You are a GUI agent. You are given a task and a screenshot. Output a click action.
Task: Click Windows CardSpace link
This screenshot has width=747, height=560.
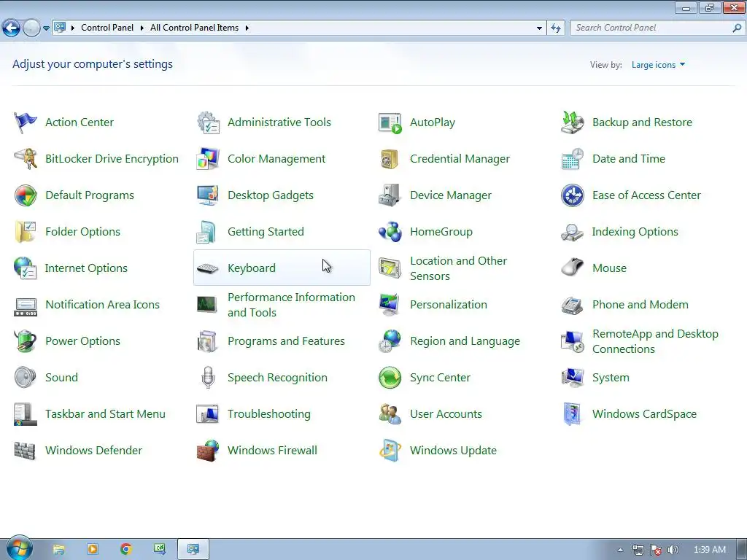point(644,414)
